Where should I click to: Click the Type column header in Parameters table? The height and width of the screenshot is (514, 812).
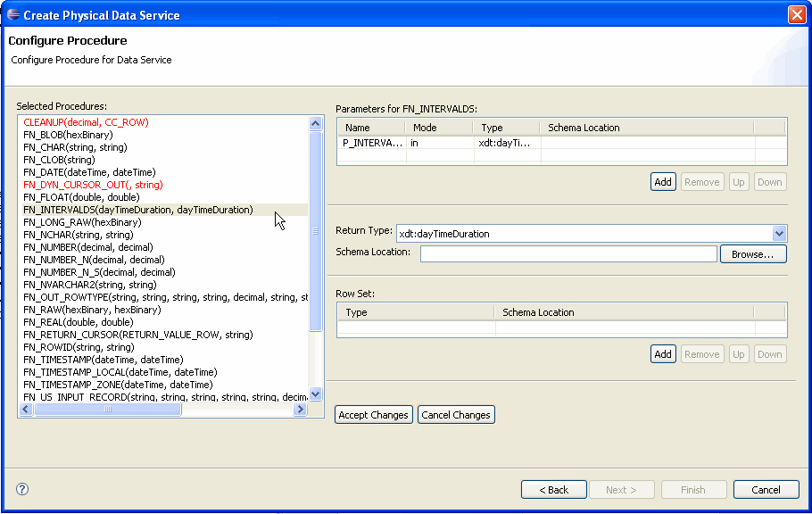507,128
